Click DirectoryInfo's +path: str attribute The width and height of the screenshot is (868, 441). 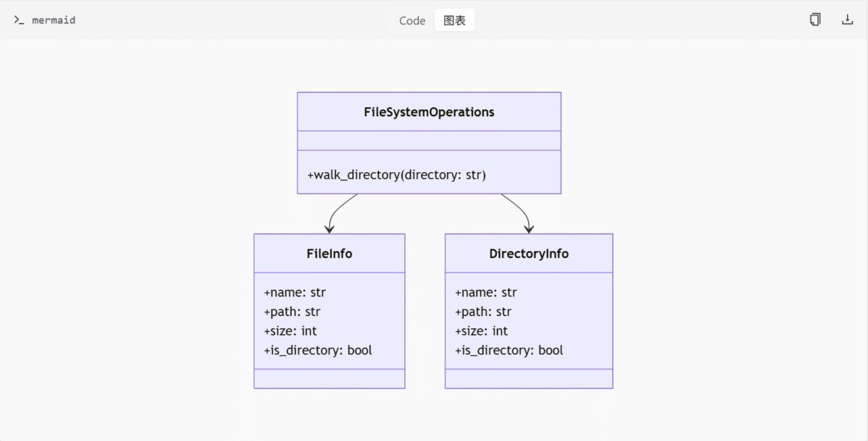(483, 312)
